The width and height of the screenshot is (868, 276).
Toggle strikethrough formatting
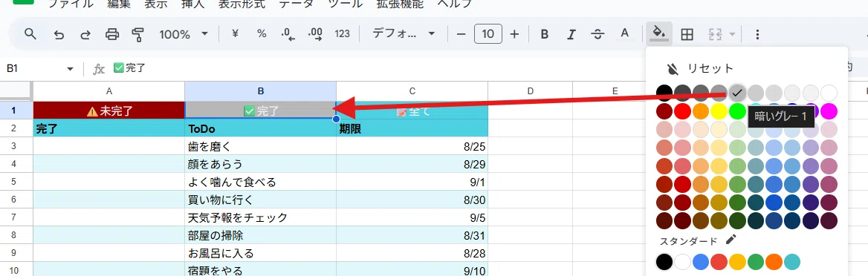point(597,34)
